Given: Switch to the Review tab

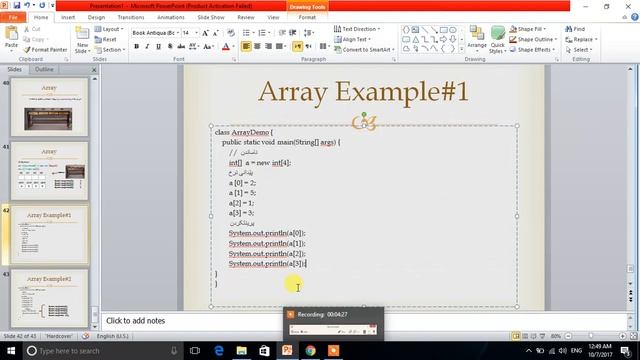Looking at the screenshot, I should click(245, 18).
